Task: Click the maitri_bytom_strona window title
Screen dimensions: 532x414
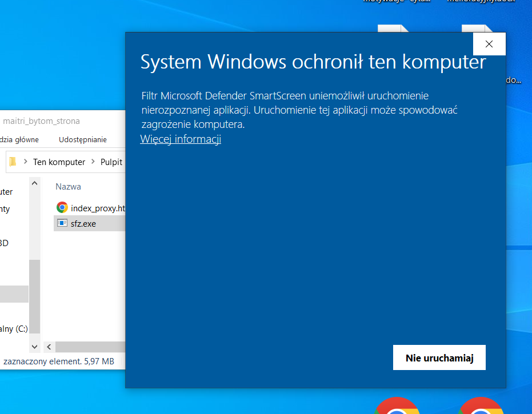Action: (x=41, y=121)
